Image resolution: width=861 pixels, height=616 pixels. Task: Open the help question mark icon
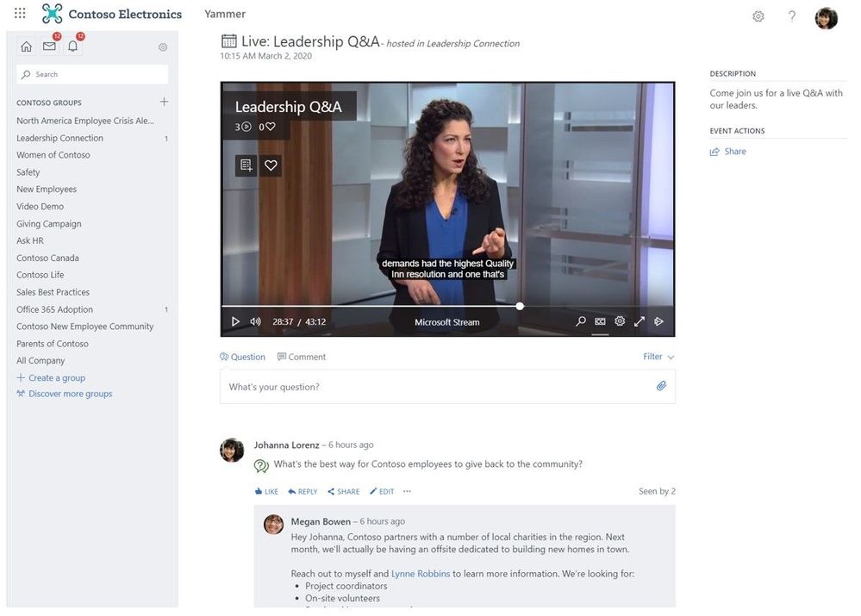pyautogui.click(x=791, y=16)
